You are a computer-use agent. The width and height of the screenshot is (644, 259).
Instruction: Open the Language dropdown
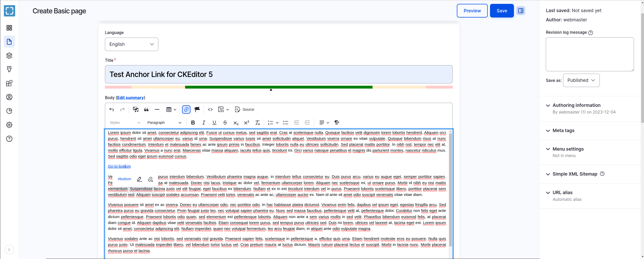[132, 44]
